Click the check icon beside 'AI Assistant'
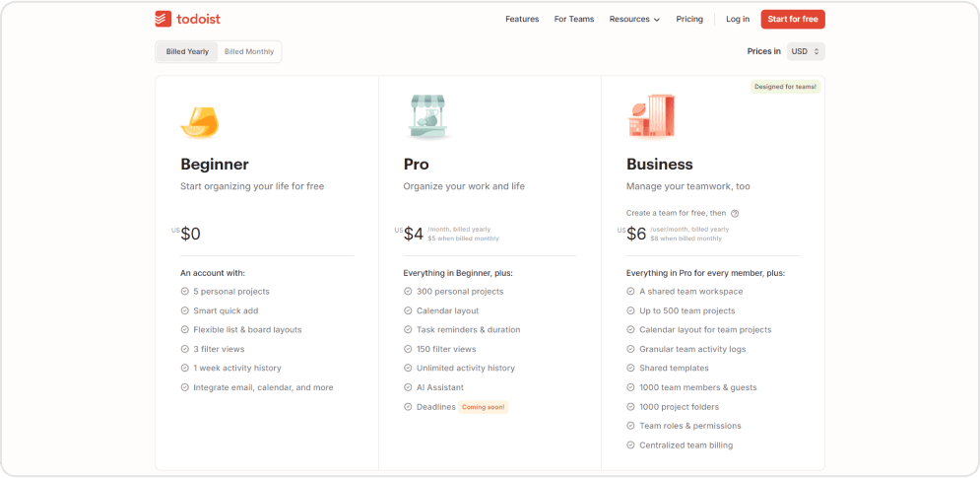The height and width of the screenshot is (478, 980). [x=408, y=387]
